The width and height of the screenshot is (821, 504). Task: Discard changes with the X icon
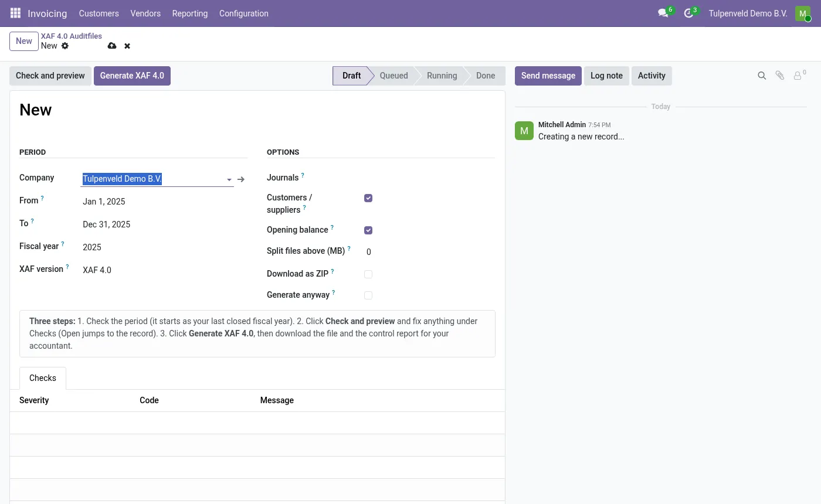tap(127, 46)
